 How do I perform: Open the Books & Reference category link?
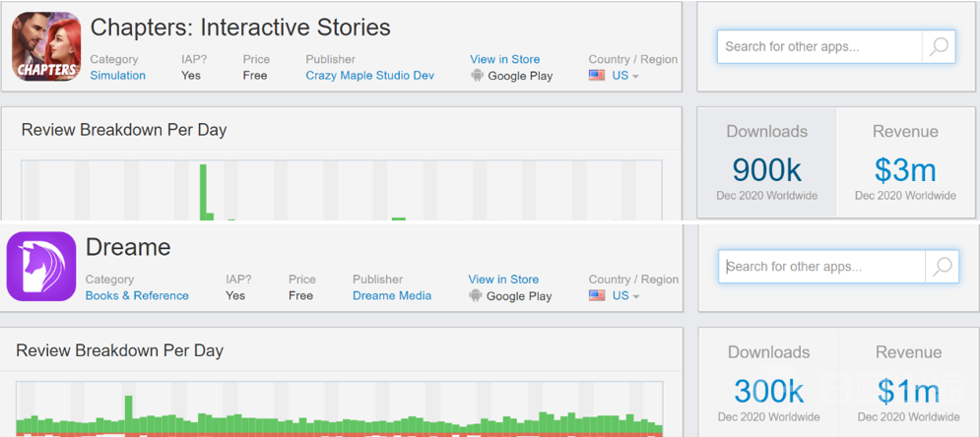point(137,295)
